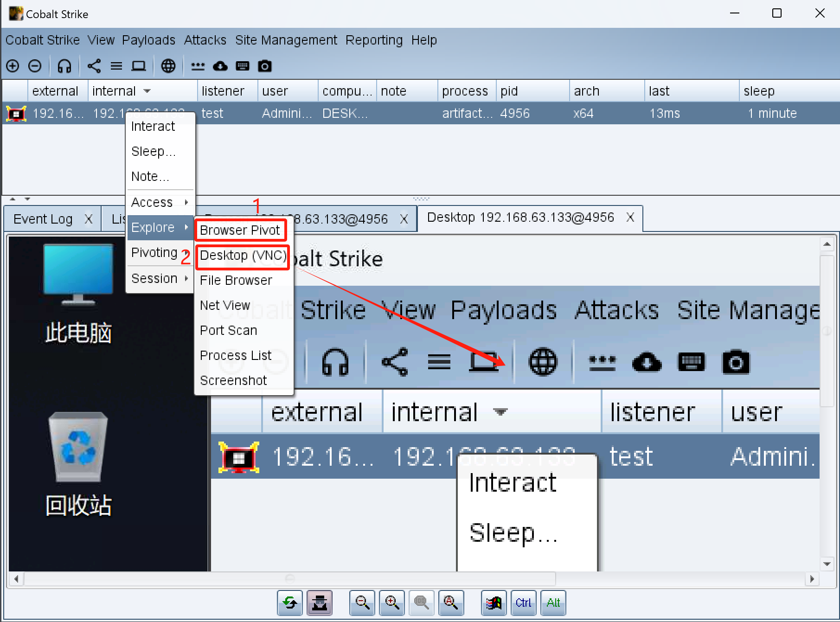Expand the Explore submenu

(x=160, y=227)
